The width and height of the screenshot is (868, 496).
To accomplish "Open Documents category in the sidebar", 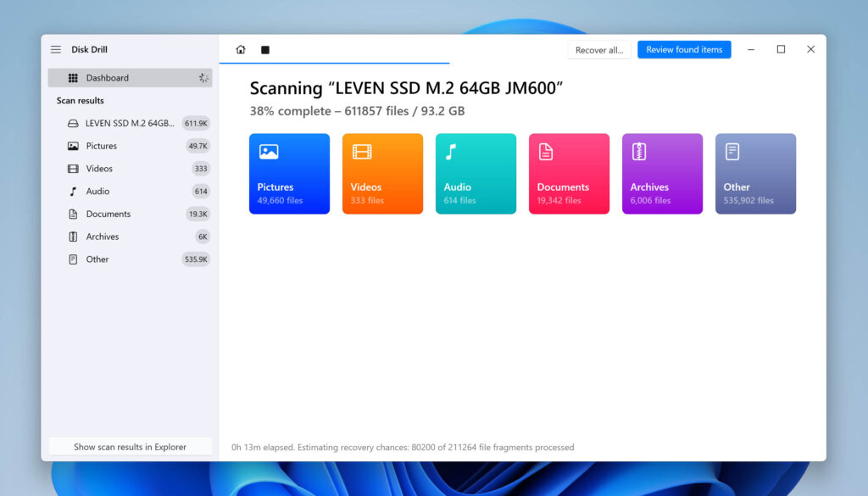I will (108, 214).
